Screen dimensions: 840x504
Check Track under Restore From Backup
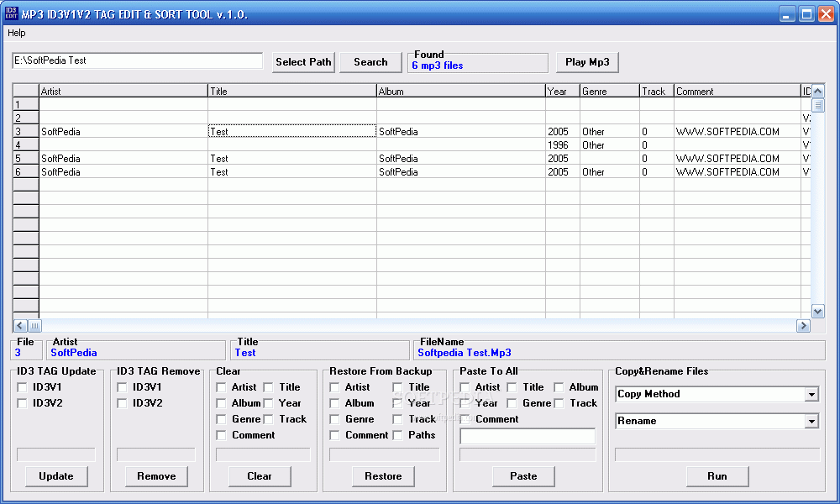click(397, 419)
